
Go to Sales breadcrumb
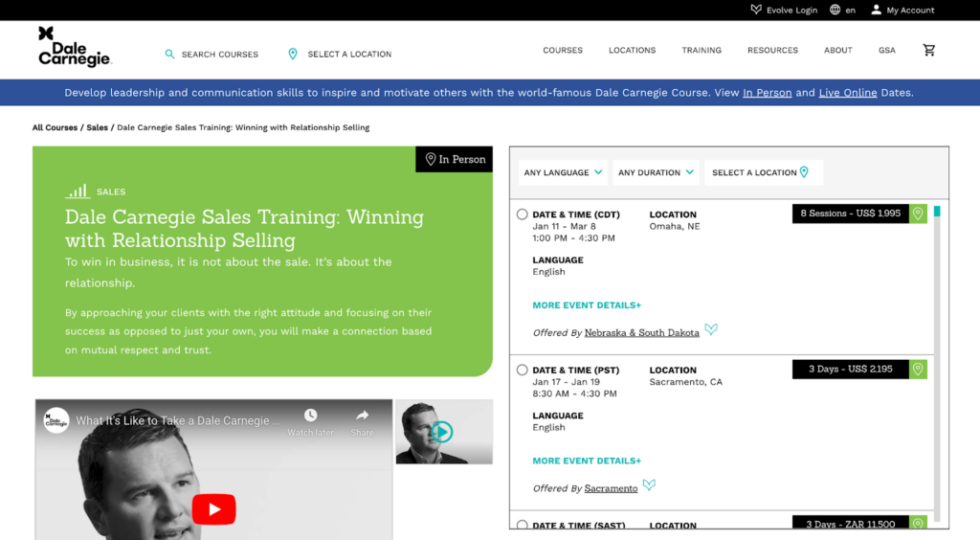pos(97,127)
